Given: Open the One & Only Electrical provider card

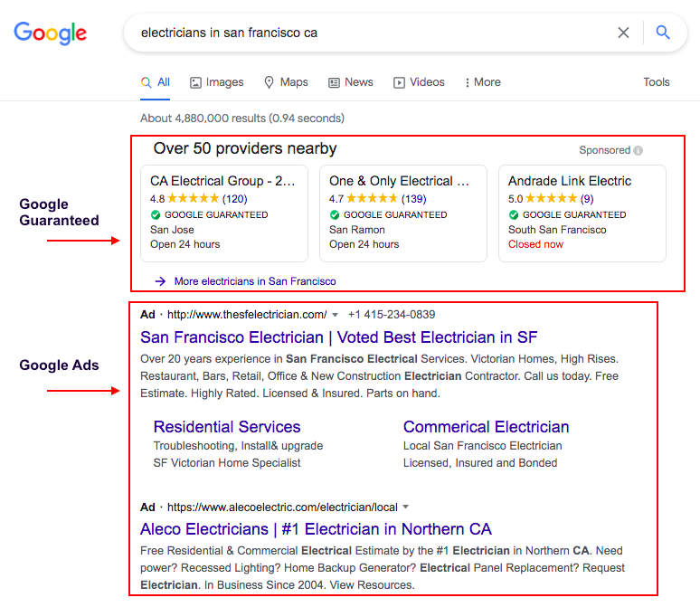Looking at the screenshot, I should coord(403,213).
